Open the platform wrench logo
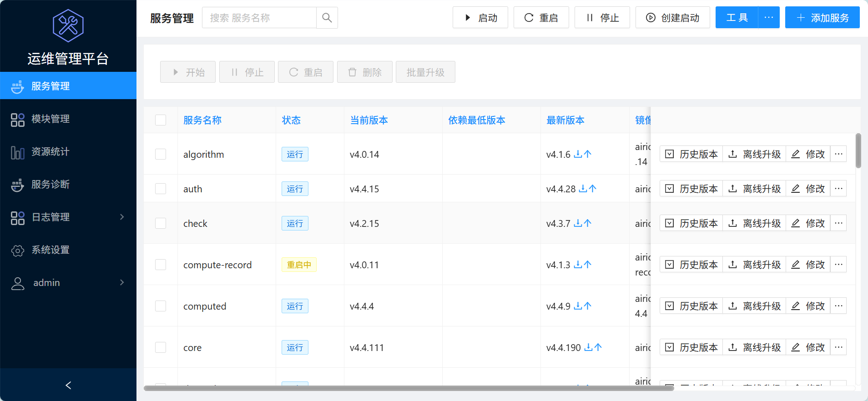This screenshot has width=868, height=401. click(x=68, y=25)
